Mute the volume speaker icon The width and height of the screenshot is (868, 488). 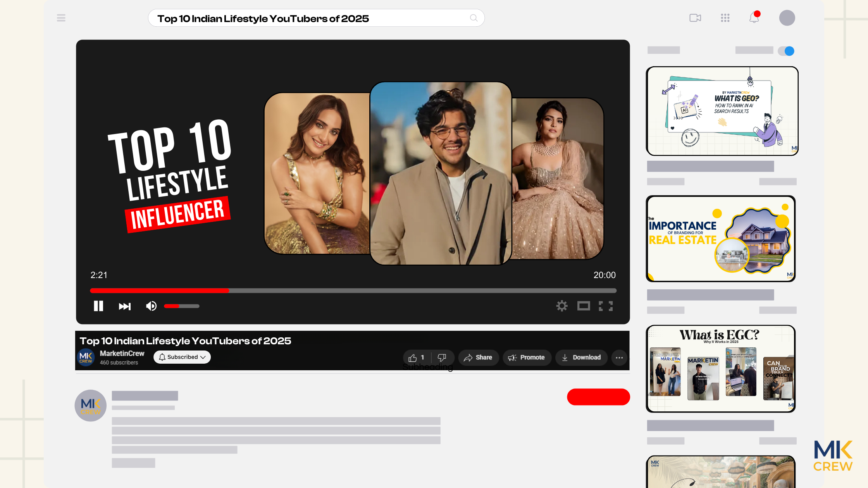(151, 306)
